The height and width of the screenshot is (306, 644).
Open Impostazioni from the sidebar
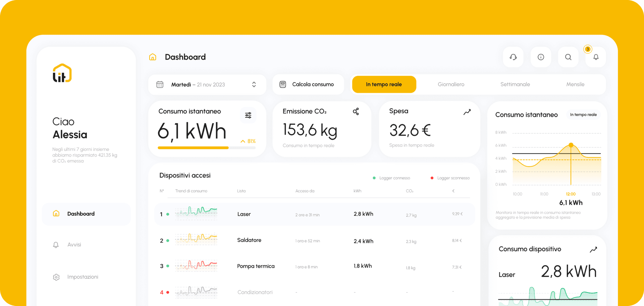click(x=83, y=277)
